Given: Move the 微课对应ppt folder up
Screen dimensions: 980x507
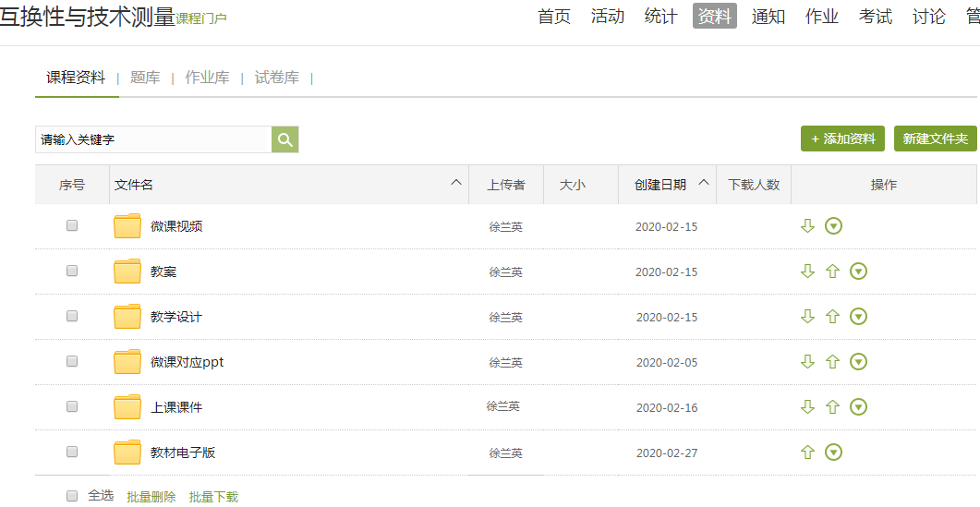Looking at the screenshot, I should 832,362.
